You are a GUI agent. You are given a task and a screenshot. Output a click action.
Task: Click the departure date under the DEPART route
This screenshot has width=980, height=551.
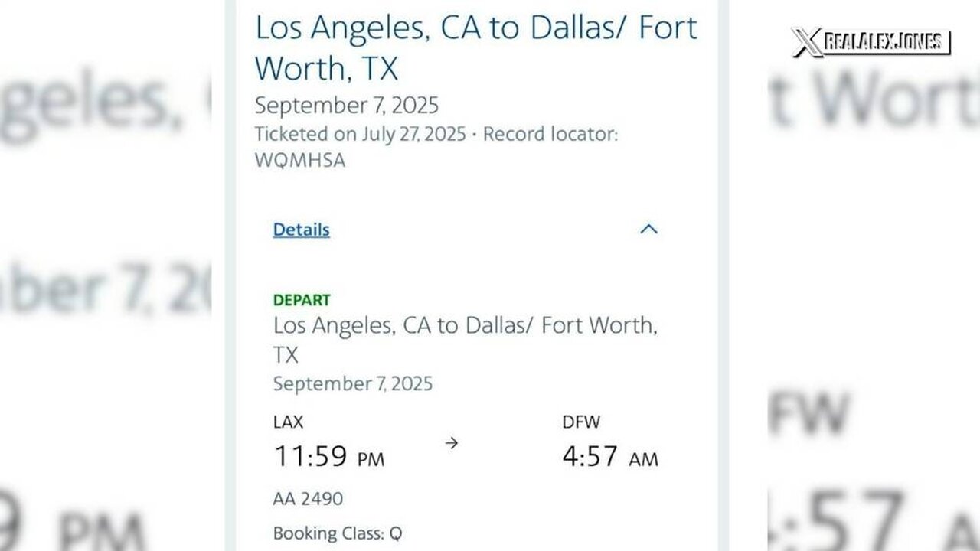[x=352, y=383]
